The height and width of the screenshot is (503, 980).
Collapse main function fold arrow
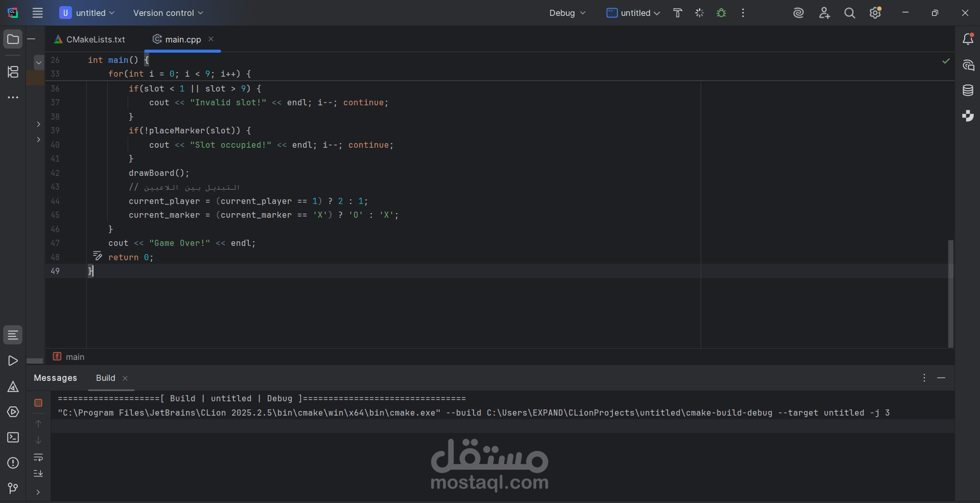(x=39, y=62)
